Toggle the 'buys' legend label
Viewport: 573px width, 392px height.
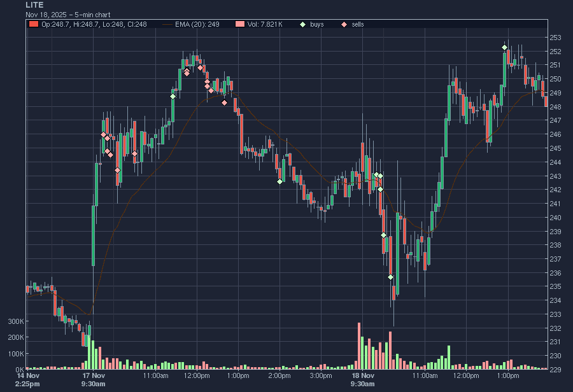click(x=317, y=24)
